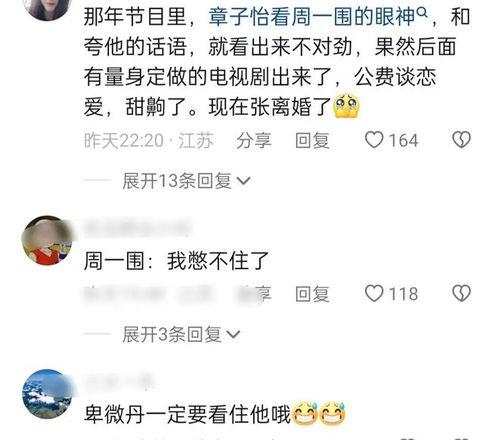
Task: Like the comment with 164 likes
Action: tap(374, 140)
